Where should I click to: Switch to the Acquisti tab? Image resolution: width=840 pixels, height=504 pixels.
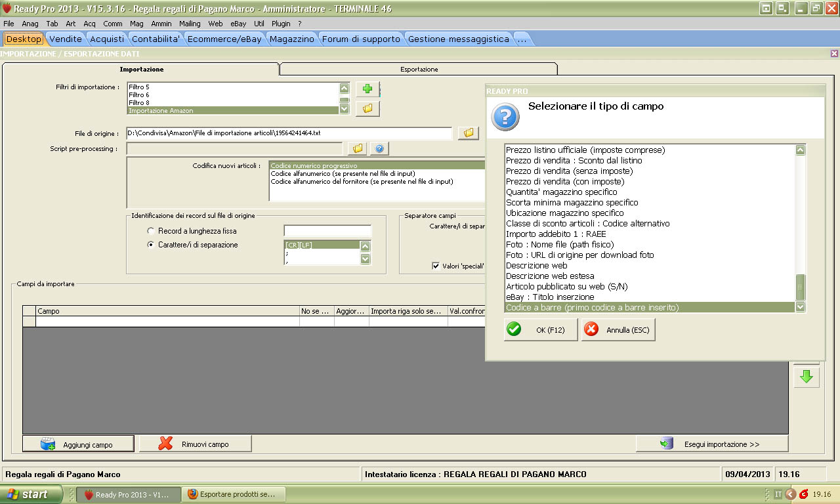[x=107, y=39]
